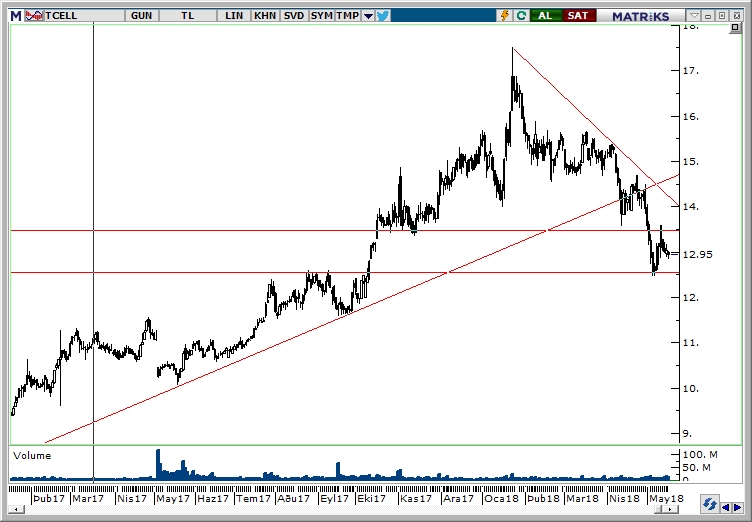
Task: Click the TL currency button
Action: point(188,16)
